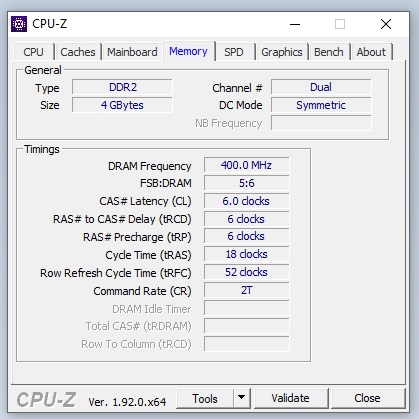Click the 52 clocks tRFC value
419x419 pixels.
(x=246, y=272)
